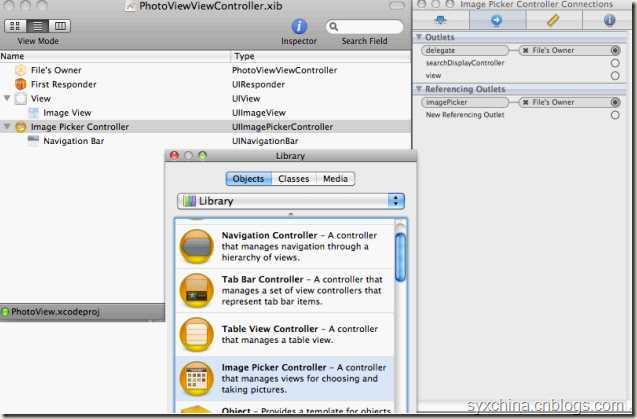This screenshot has height=419, width=637.
Task: Remove imagePicker File's Owner connection (x)
Action: point(525,102)
